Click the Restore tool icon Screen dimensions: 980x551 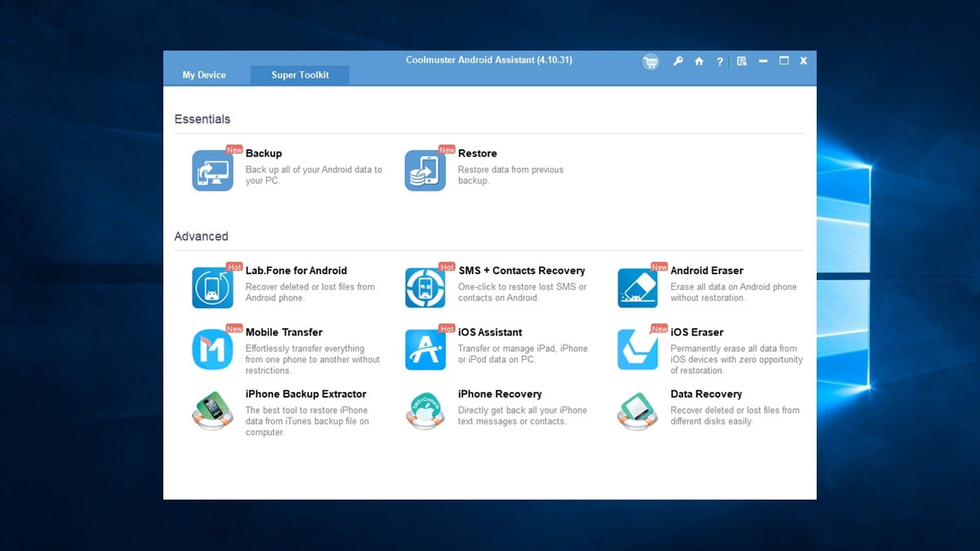425,171
